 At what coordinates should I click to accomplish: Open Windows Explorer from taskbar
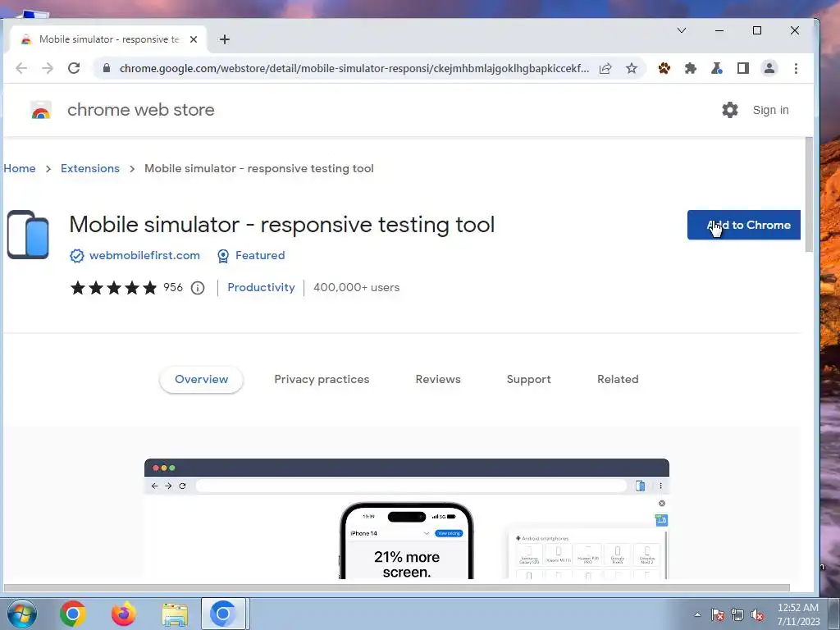pyautogui.click(x=175, y=614)
